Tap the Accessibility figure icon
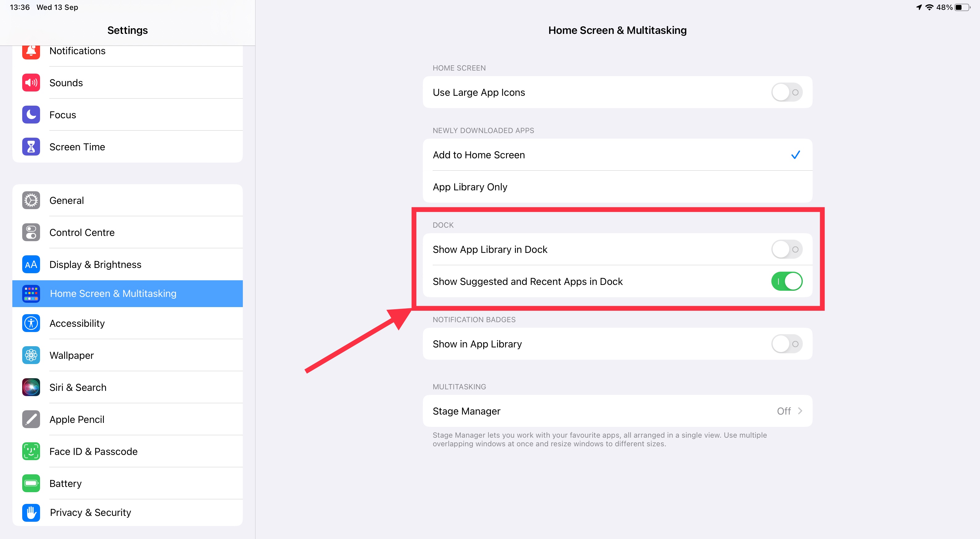The height and width of the screenshot is (539, 980). pos(31,323)
